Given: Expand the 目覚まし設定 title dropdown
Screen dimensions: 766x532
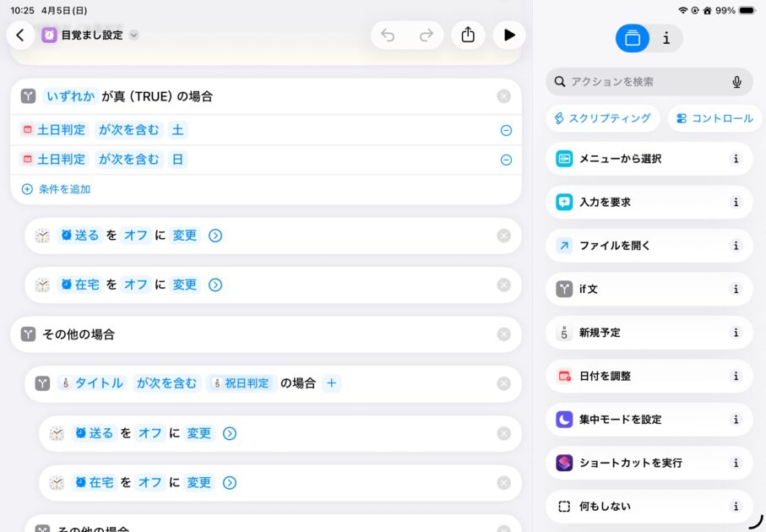Looking at the screenshot, I should tap(133, 35).
